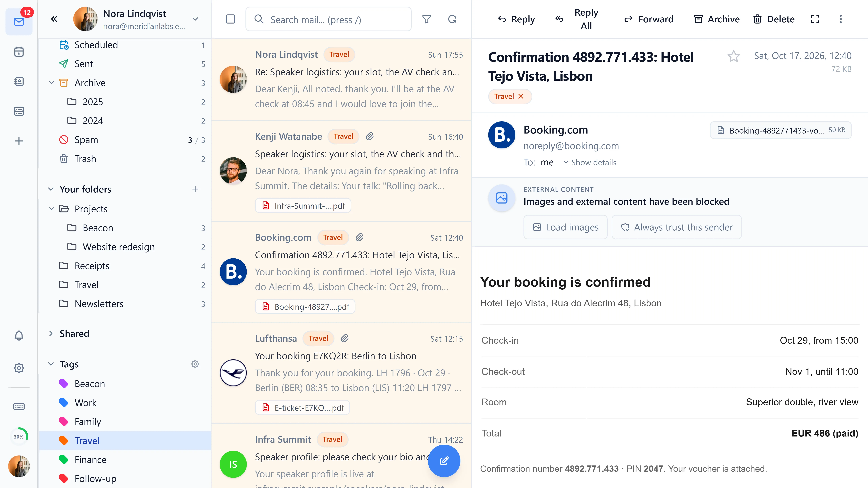Select the pink Family tag
Screen dimensions: 868x488
(125, 422)
